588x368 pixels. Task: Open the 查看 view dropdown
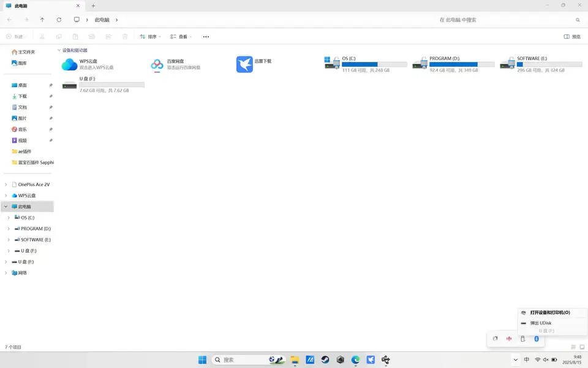point(181,36)
